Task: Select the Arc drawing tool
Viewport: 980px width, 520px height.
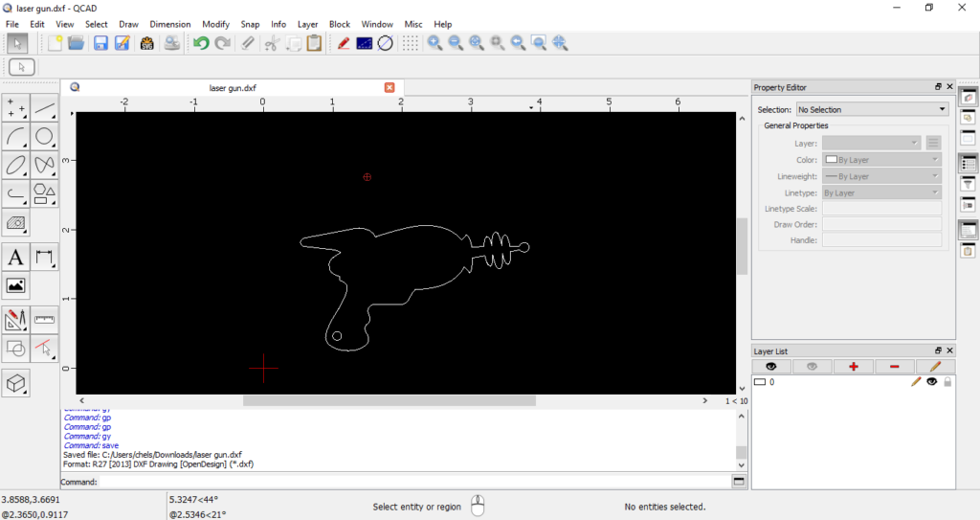Action: tap(16, 136)
